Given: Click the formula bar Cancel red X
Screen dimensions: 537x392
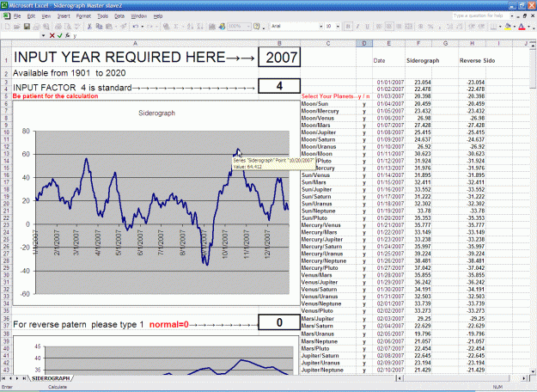Looking at the screenshot, I should 52,35.
